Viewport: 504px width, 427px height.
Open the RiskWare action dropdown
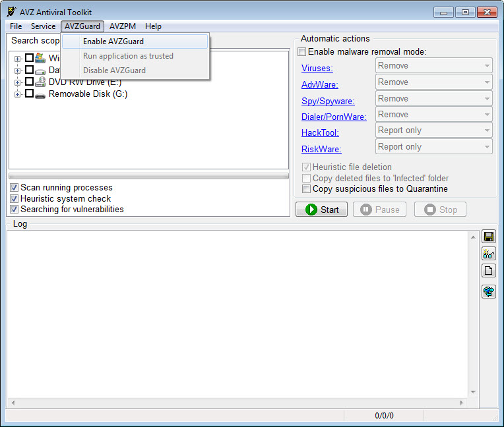coord(433,147)
